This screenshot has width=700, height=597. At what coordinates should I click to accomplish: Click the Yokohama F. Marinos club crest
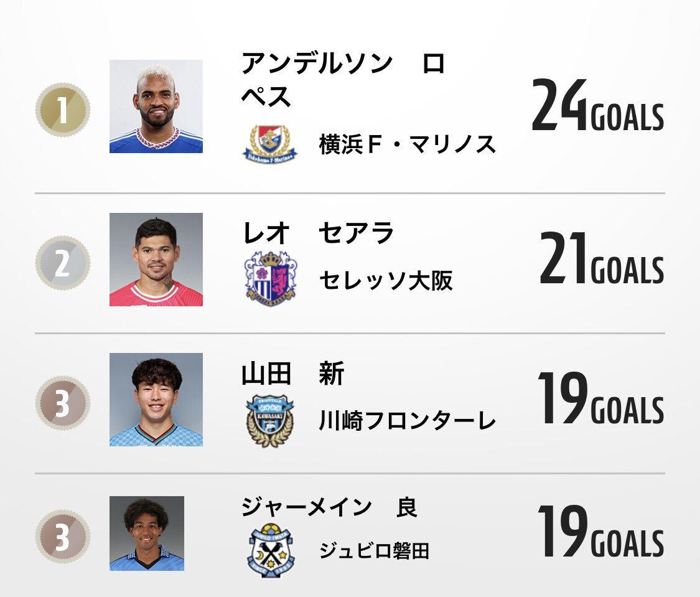pyautogui.click(x=270, y=144)
